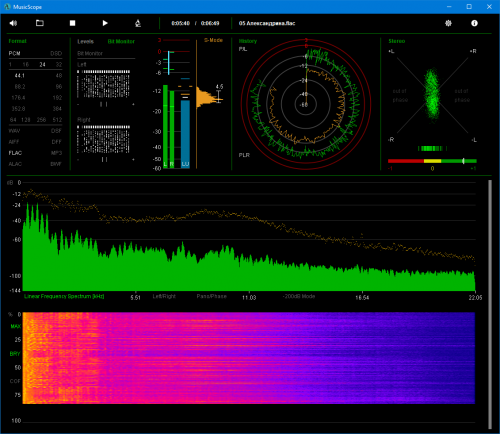Toggle the Pans/Phase spectrum mode

pyautogui.click(x=211, y=296)
